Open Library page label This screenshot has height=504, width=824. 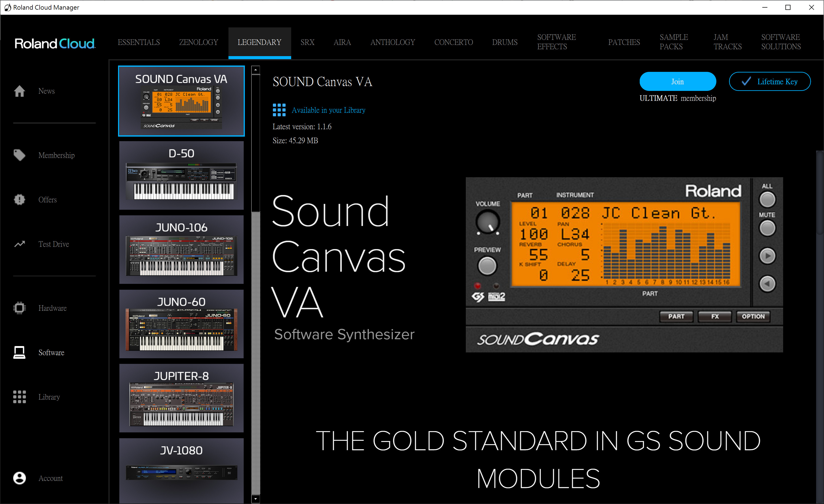(49, 397)
